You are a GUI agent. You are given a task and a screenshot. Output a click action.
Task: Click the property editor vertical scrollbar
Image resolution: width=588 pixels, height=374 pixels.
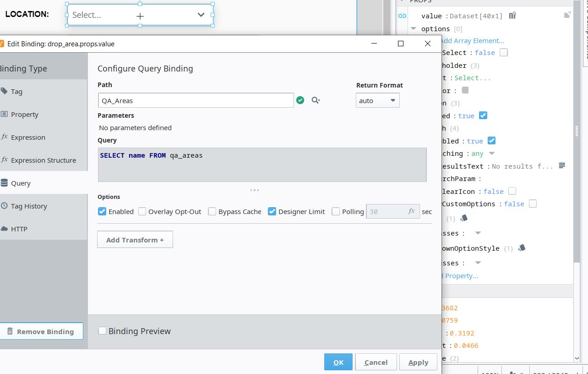point(577,131)
